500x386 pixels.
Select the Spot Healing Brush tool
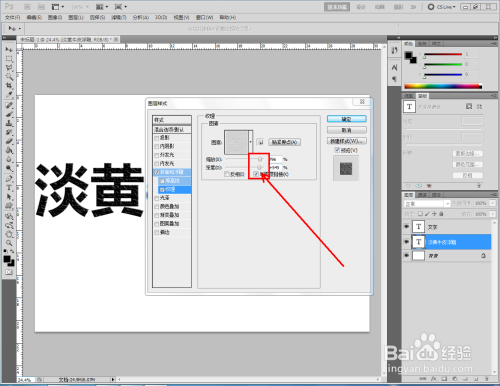(9, 105)
